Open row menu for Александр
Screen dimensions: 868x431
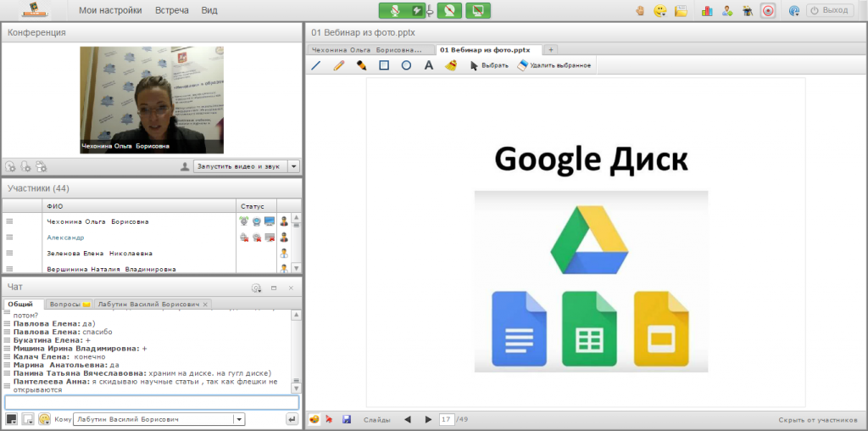point(8,237)
